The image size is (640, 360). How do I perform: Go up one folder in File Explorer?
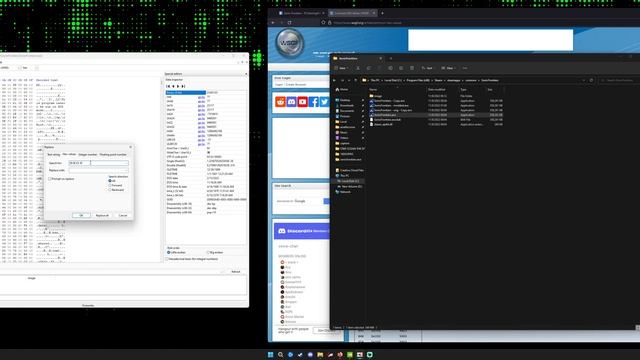[356, 80]
